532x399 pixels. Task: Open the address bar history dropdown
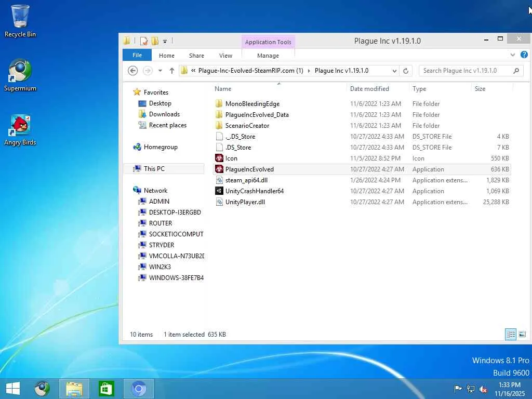point(394,71)
